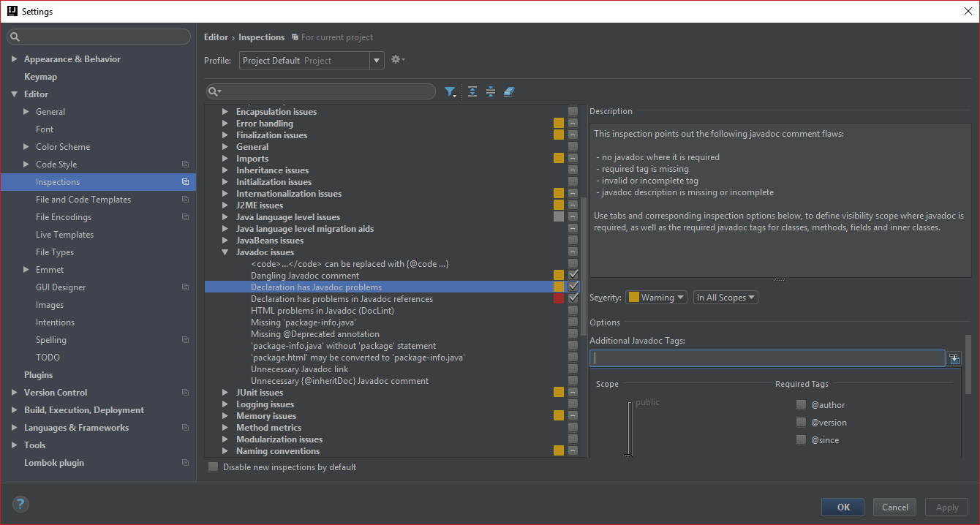Image resolution: width=980 pixels, height=525 pixels.
Task: Expand the JUnit issues tree node
Action: click(225, 392)
